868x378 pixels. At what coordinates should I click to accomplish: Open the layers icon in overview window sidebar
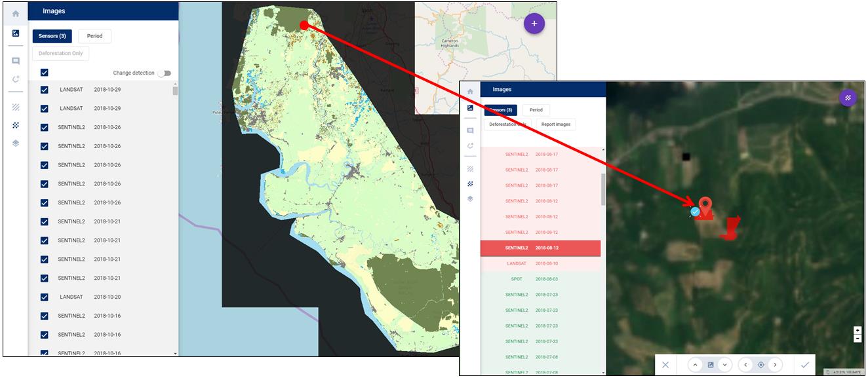click(16, 143)
